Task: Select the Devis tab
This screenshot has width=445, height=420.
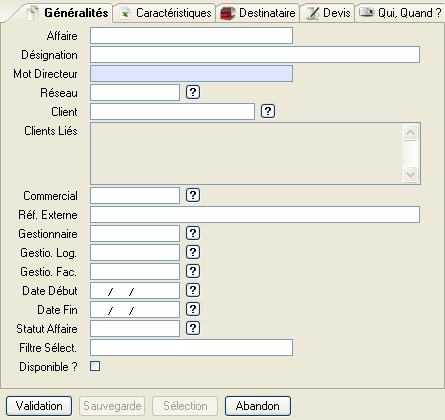Action: coord(328,13)
